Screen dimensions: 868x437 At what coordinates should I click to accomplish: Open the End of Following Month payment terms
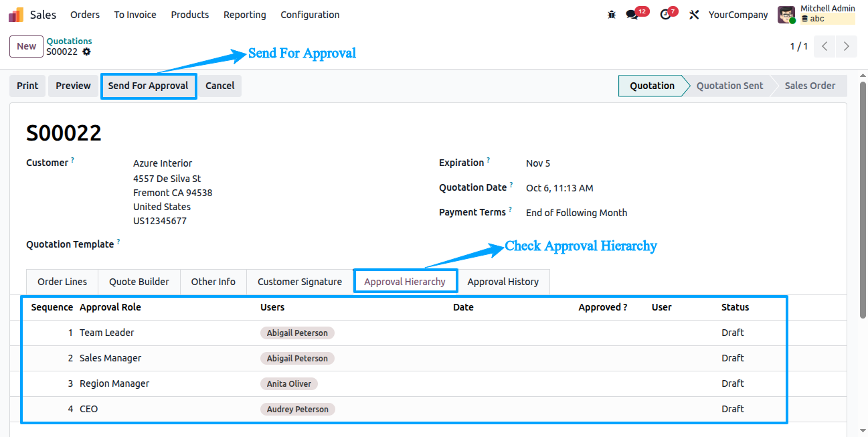click(577, 213)
